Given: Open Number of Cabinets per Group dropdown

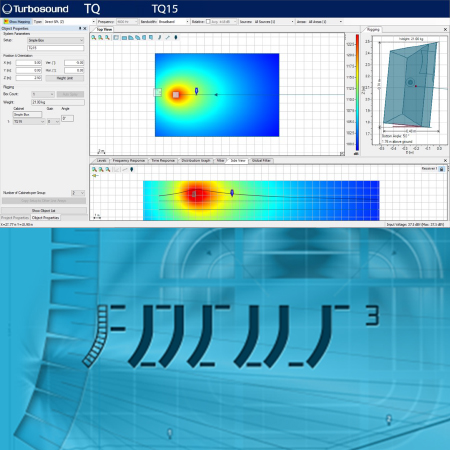Looking at the screenshot, I should coord(78,193).
